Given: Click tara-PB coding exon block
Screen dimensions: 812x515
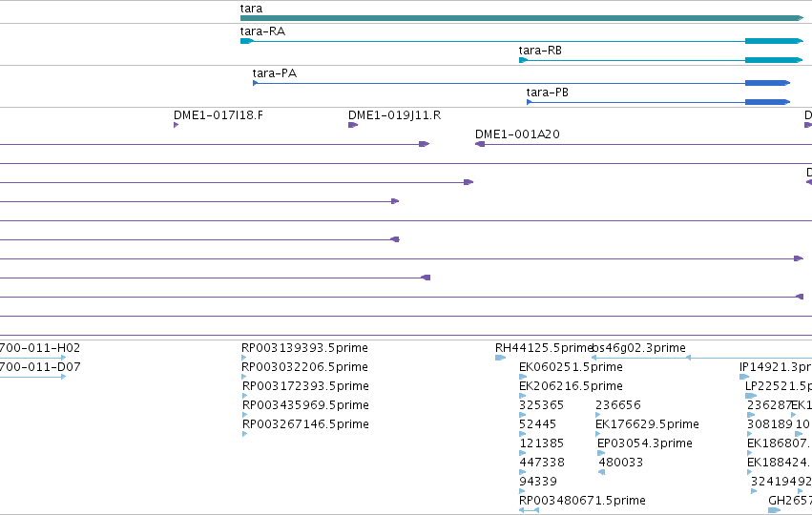Looking at the screenshot, I should pos(767,102).
